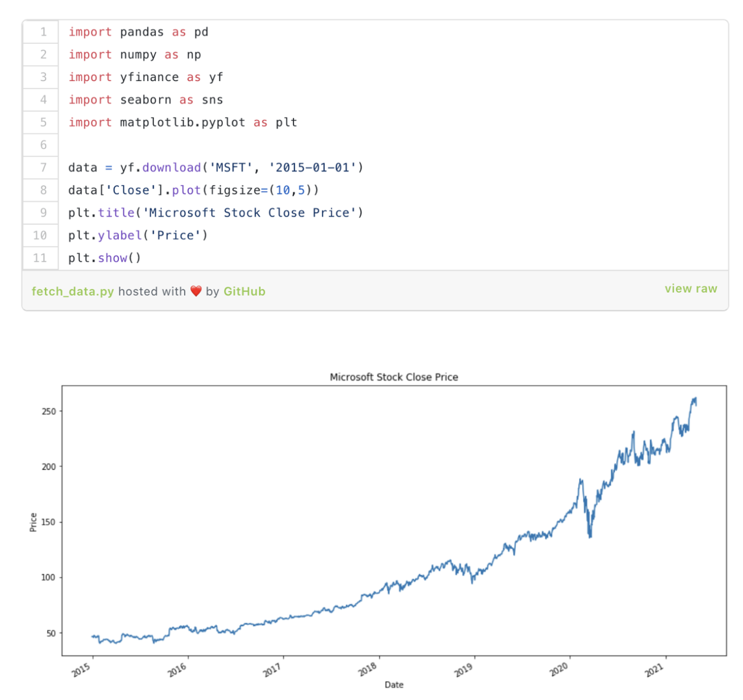The image size is (743, 700).
Task: Open the GitHub link in gist footer
Action: pos(244,291)
